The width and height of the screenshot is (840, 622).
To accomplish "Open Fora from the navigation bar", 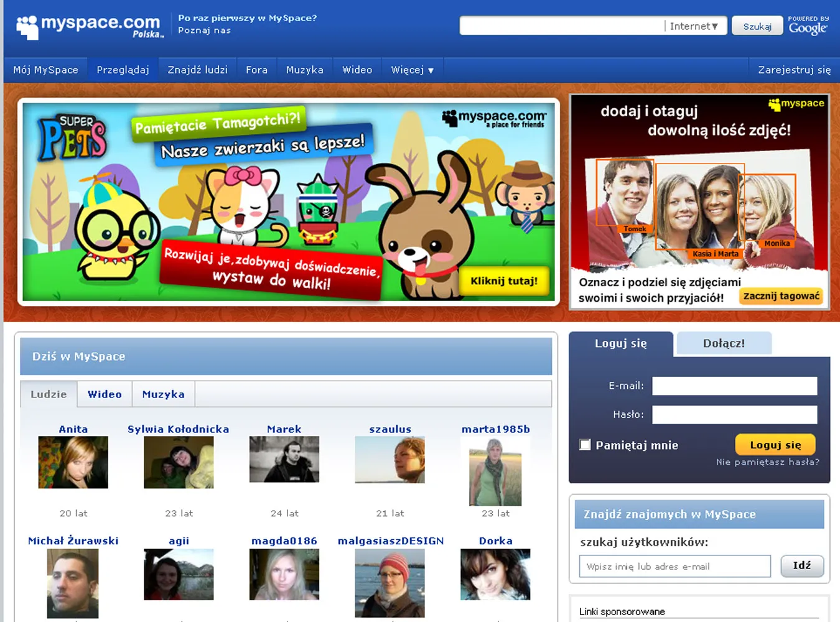I will coord(256,70).
